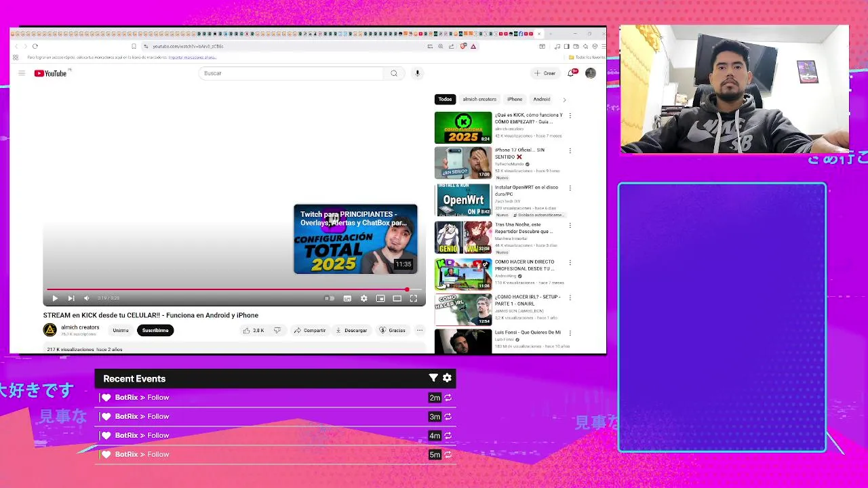Open the Luis Fonsi - Que Quieres De Mi title

coord(528,333)
